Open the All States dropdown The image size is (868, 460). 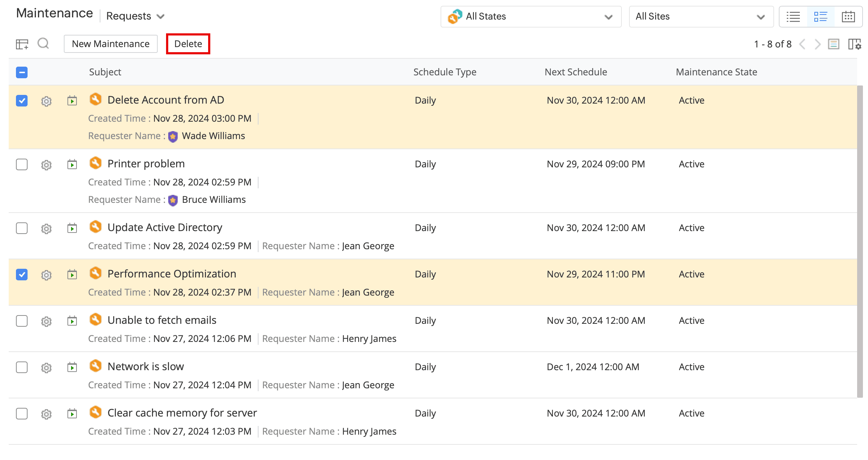click(x=530, y=17)
